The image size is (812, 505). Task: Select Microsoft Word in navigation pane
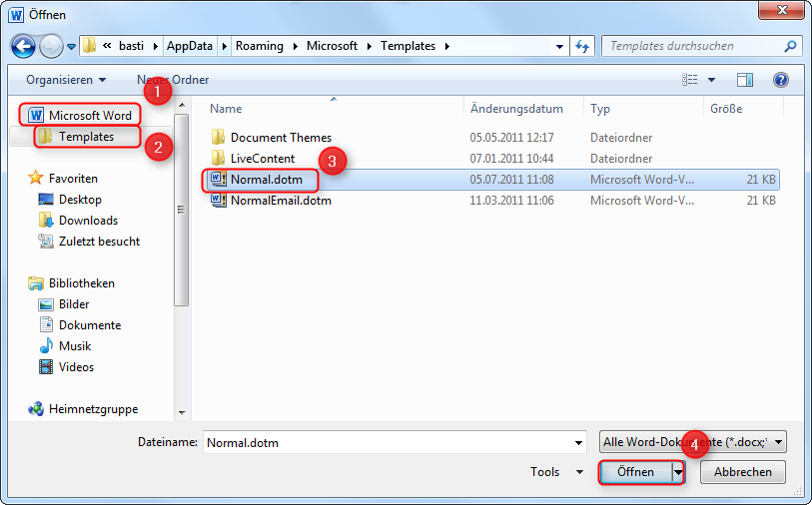coord(80,115)
